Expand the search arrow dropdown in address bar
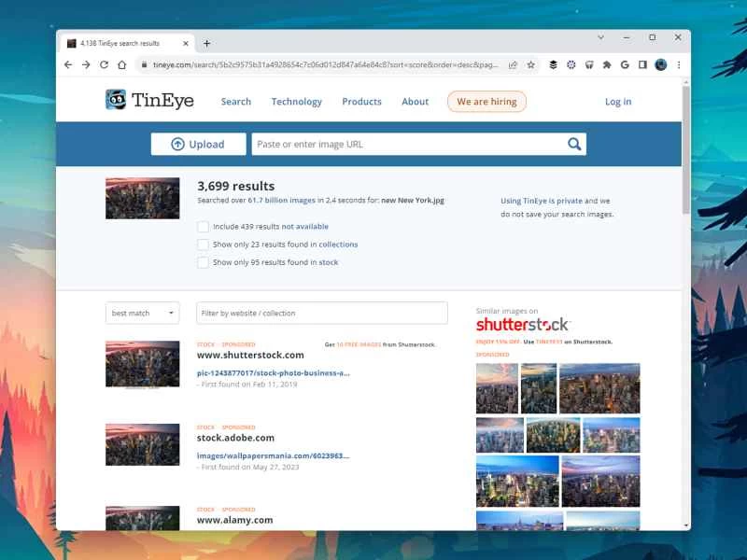Image resolution: width=747 pixels, height=560 pixels. pyautogui.click(x=513, y=64)
